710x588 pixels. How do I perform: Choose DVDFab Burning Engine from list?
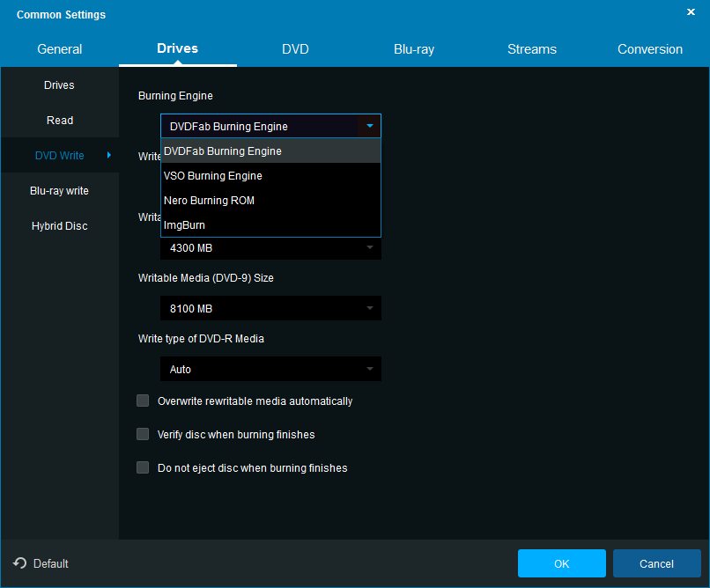click(x=270, y=151)
